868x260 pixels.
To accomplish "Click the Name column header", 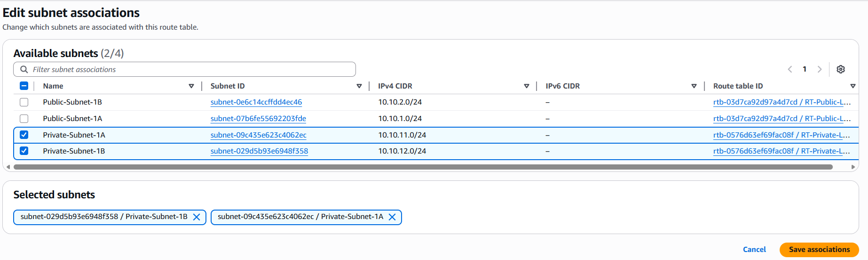I will [53, 86].
